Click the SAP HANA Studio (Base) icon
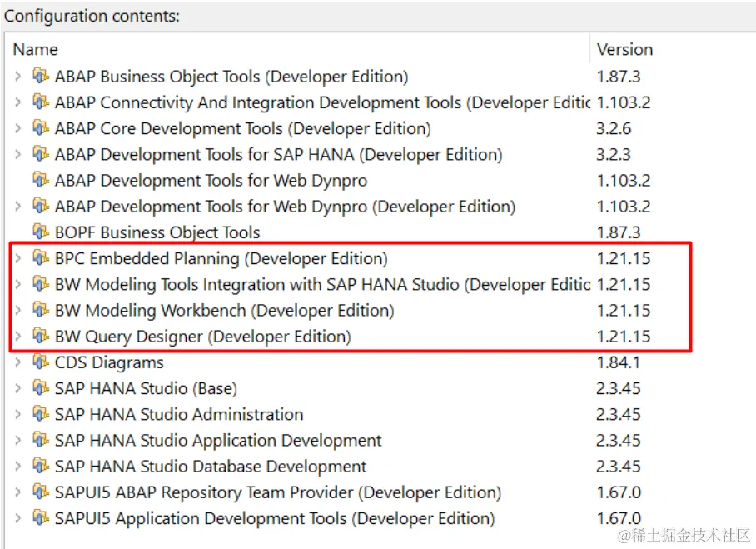This screenshot has height=549, width=756. pos(39,388)
